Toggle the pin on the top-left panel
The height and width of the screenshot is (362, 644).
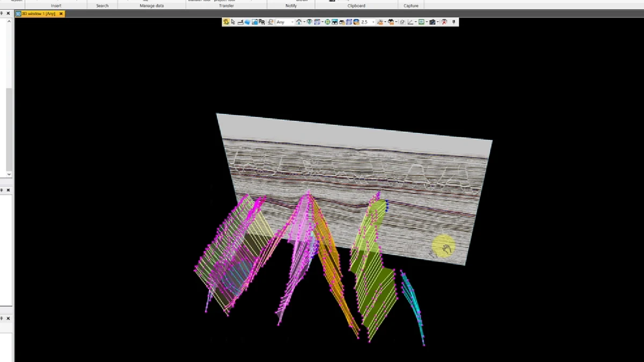2,13
